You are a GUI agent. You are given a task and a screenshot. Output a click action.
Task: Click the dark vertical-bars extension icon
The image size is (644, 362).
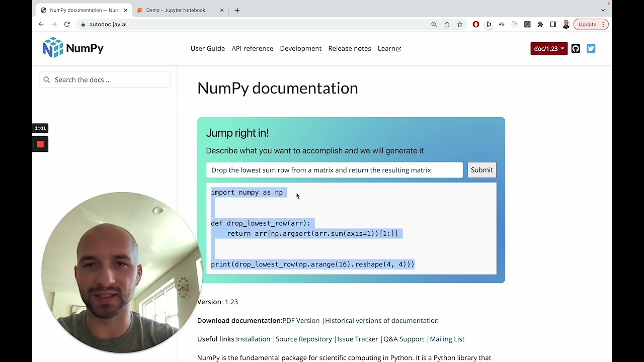[489, 24]
